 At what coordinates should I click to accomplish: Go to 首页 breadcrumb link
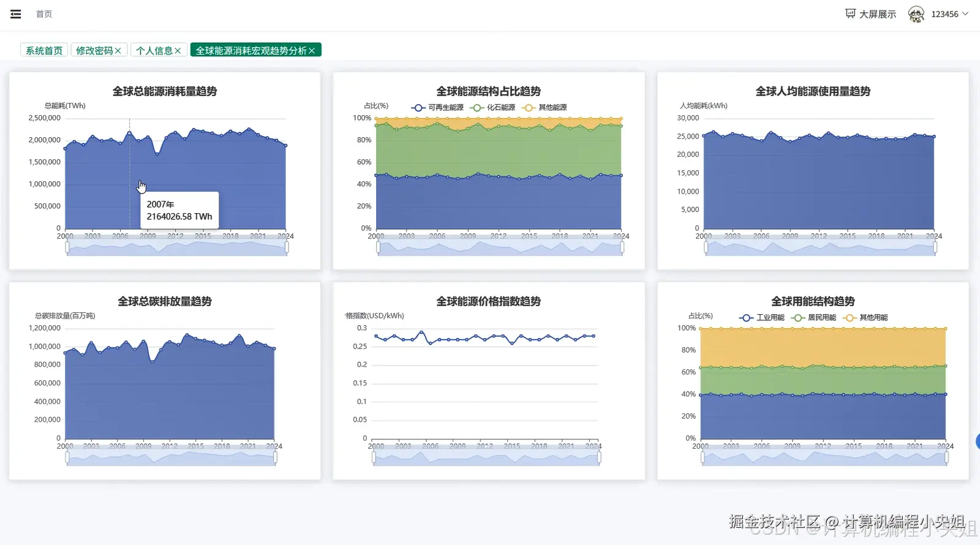coord(44,14)
